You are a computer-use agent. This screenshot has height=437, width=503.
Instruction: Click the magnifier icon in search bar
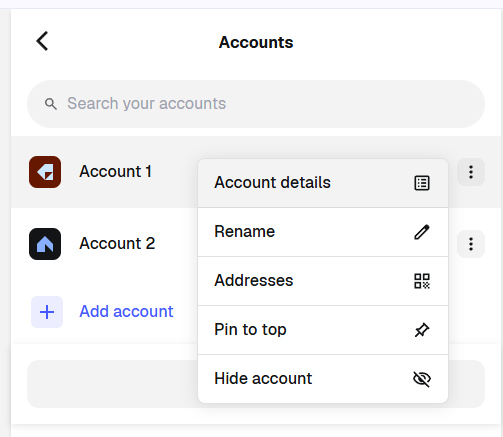pos(51,104)
